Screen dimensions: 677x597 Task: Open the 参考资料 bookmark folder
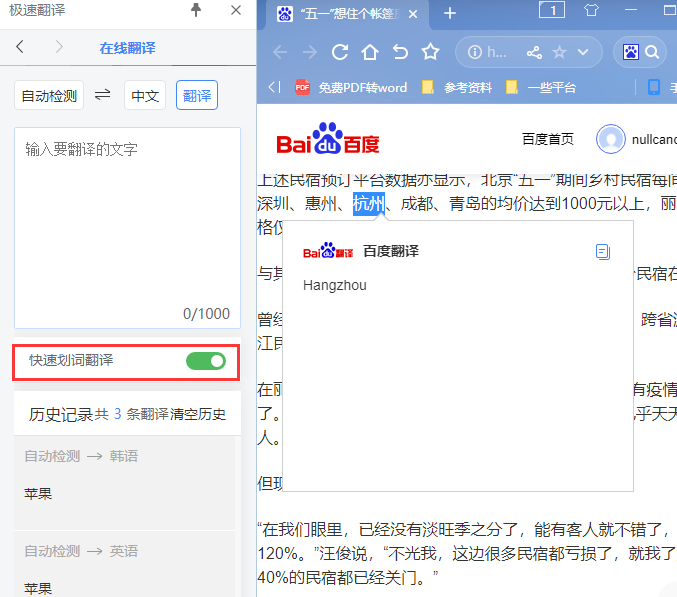(x=457, y=88)
